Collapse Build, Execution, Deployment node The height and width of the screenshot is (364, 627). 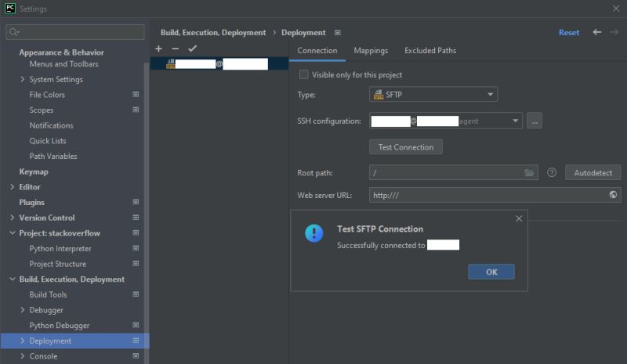[12, 279]
